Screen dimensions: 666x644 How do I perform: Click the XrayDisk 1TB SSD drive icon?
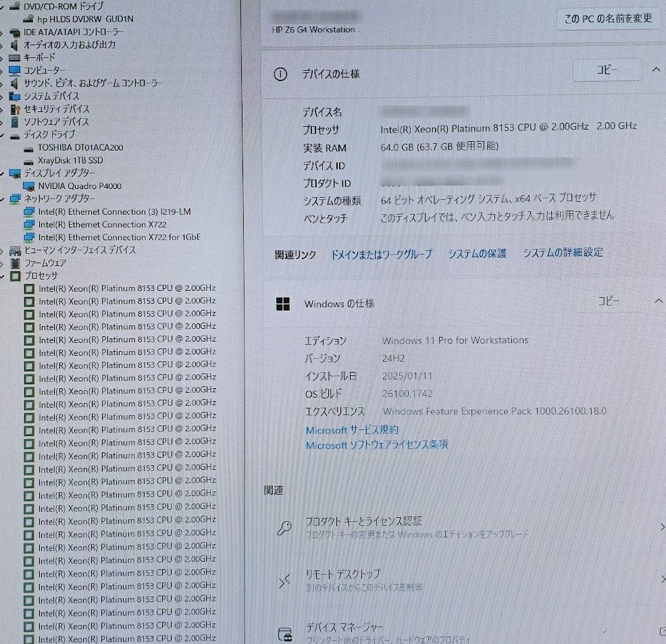point(29,161)
